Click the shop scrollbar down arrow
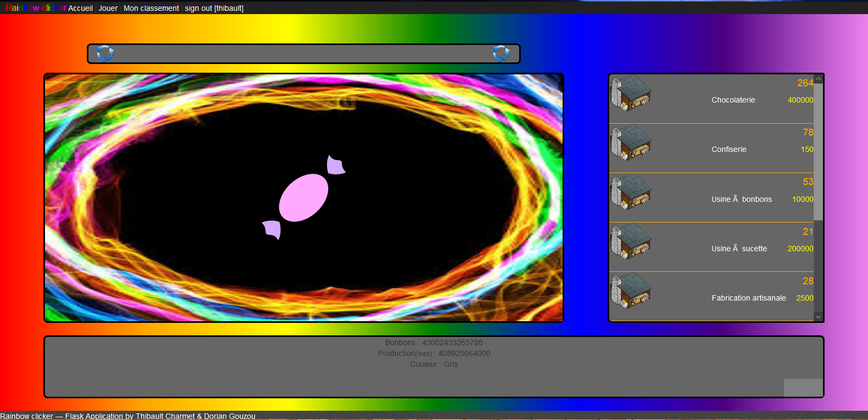The width and height of the screenshot is (868, 420). tap(819, 316)
